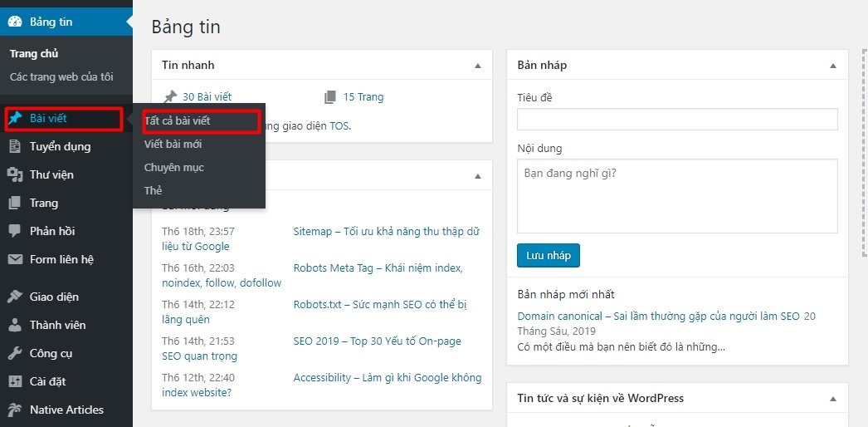Click the Native Articles palm tree icon
The image size is (868, 427).
click(x=15, y=410)
